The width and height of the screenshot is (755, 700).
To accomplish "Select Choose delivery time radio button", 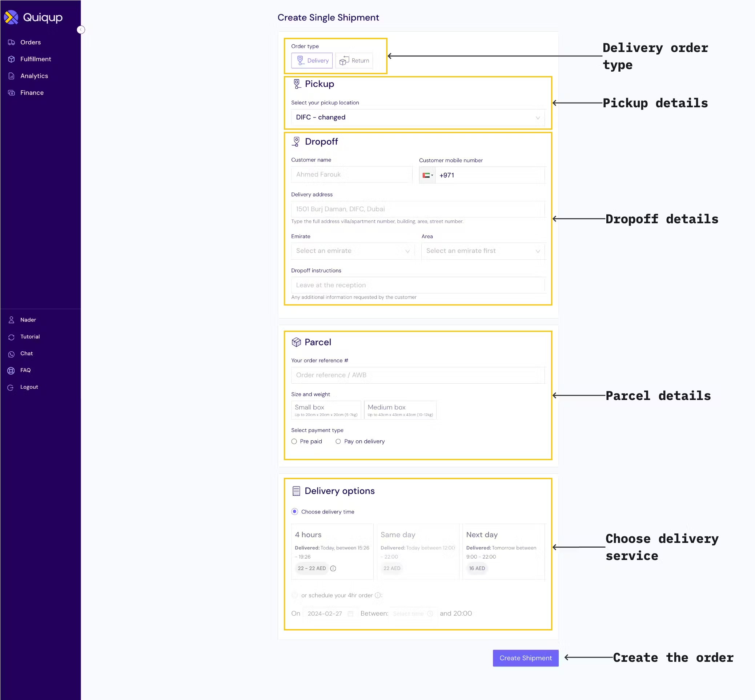I will (294, 512).
